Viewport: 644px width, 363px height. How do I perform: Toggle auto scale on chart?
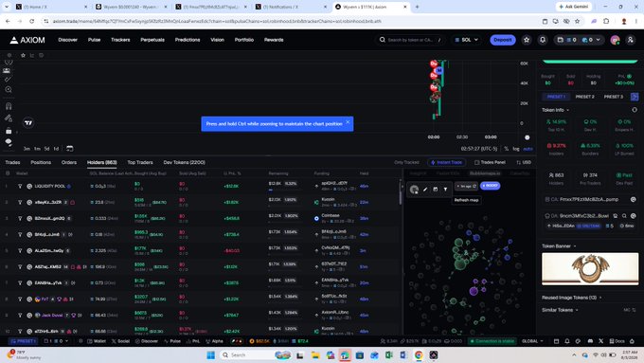coord(528,149)
